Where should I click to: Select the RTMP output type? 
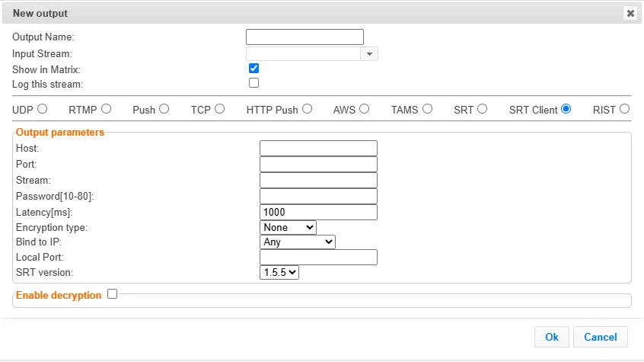(x=107, y=109)
